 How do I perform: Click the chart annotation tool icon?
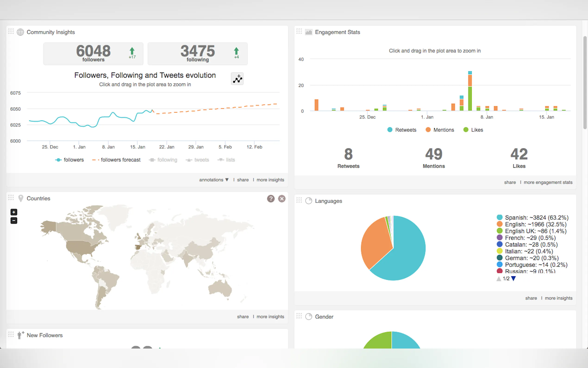[x=237, y=79]
